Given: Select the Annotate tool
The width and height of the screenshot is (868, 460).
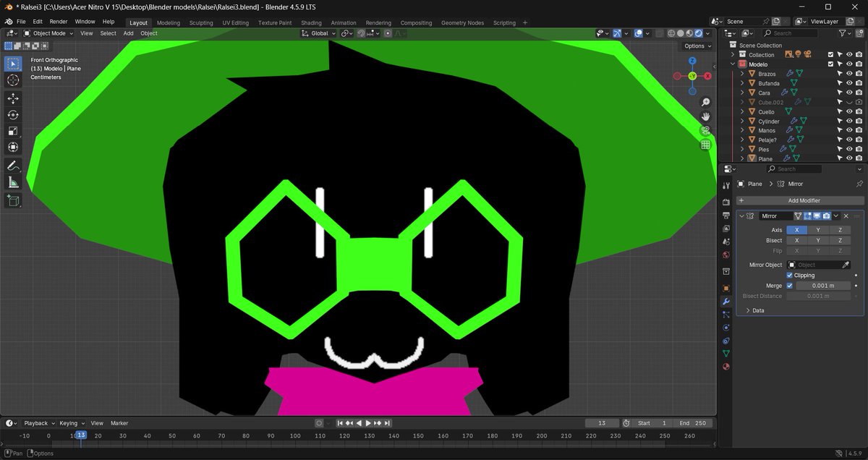Looking at the screenshot, I should coord(13,166).
